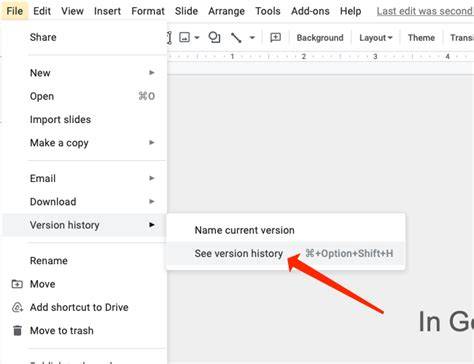Viewport: 474px width, 364px height.
Task: Select Share in File menu
Action: [83, 37]
